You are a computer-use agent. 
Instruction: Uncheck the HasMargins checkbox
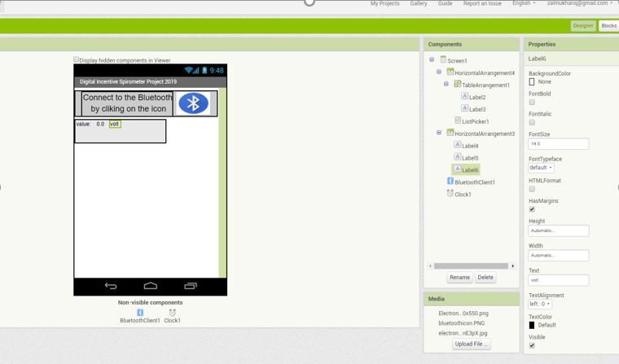[532, 209]
